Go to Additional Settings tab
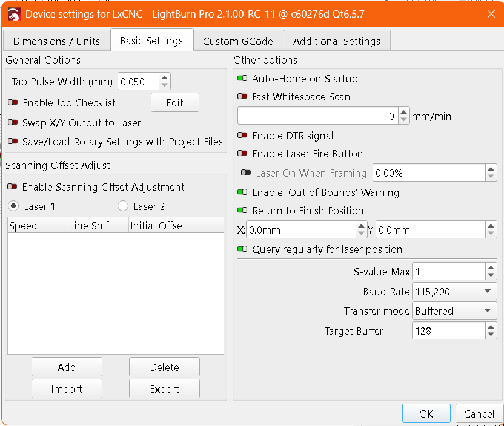This screenshot has height=426, width=504. click(337, 41)
